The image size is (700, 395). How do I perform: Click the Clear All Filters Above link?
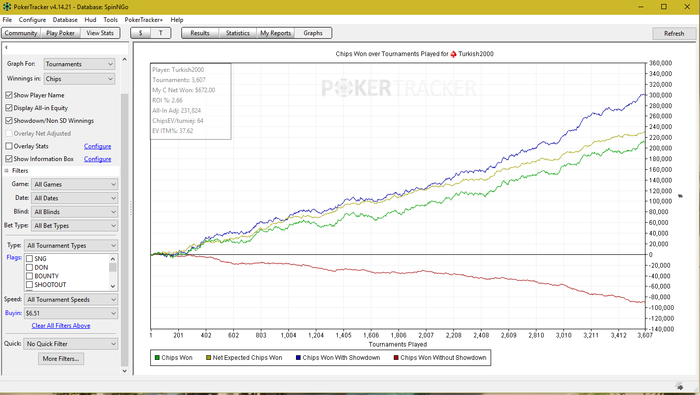coord(61,326)
